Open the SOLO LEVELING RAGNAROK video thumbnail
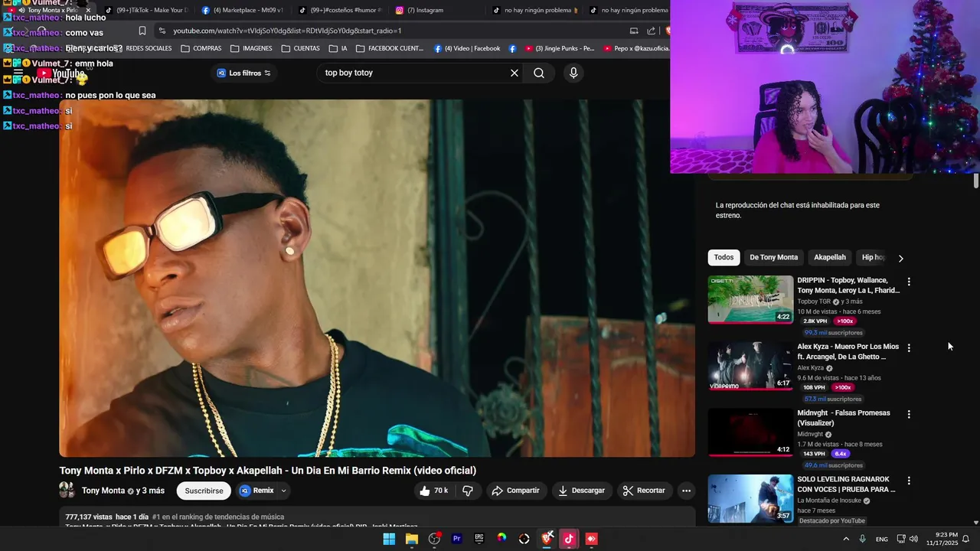 750,499
